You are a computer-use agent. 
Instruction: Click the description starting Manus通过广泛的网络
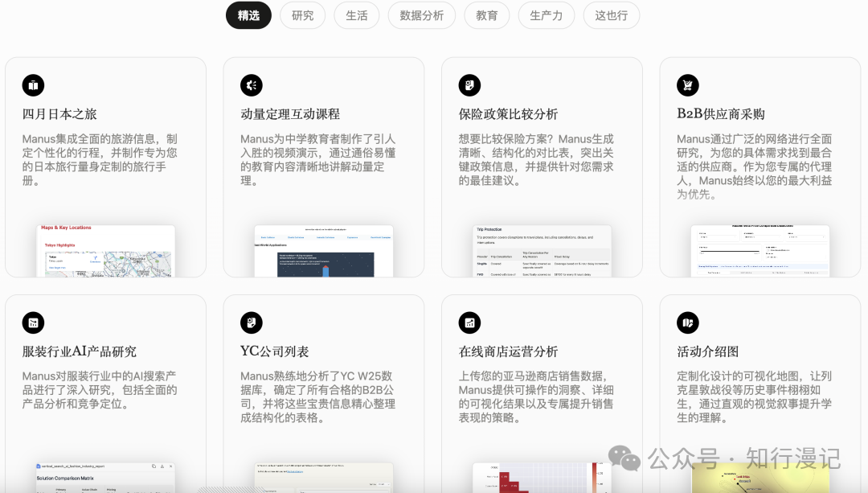coord(754,166)
